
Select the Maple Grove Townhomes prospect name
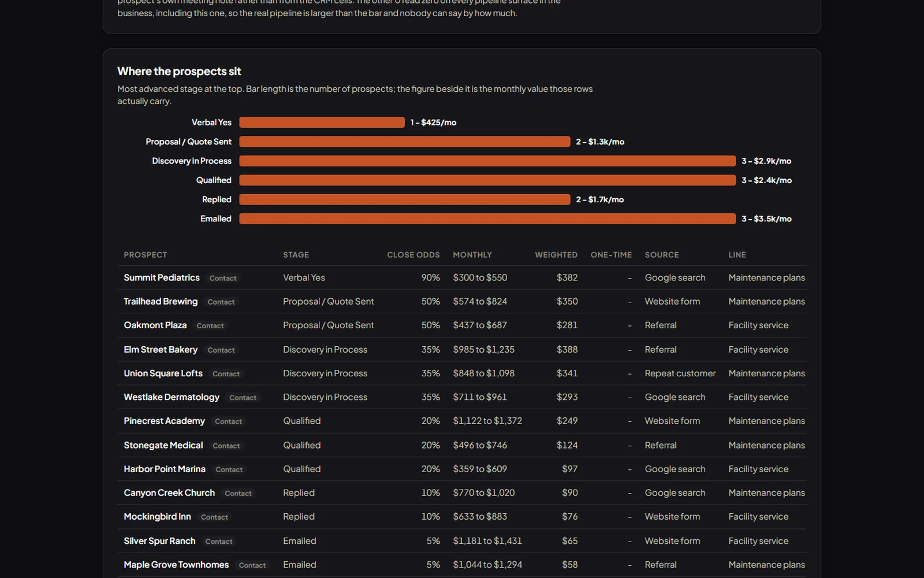point(176,564)
